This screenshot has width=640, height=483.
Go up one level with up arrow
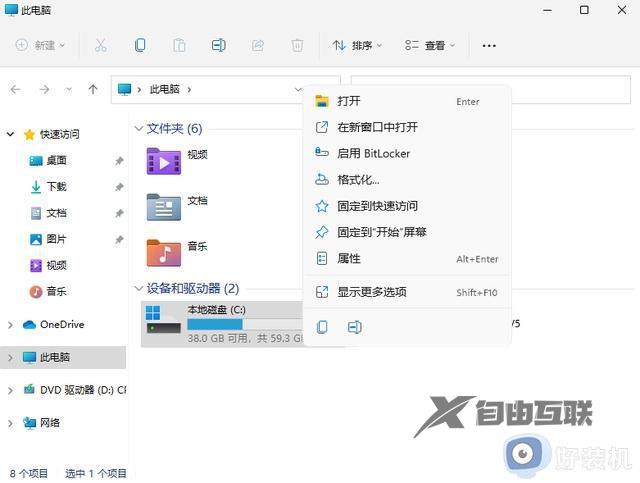click(93, 89)
